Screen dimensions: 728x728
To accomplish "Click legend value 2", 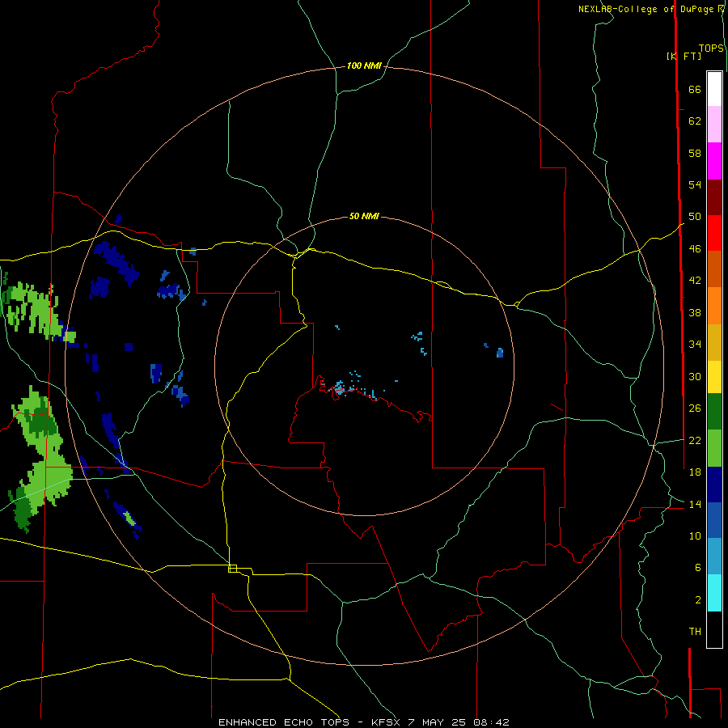I will 697,600.
